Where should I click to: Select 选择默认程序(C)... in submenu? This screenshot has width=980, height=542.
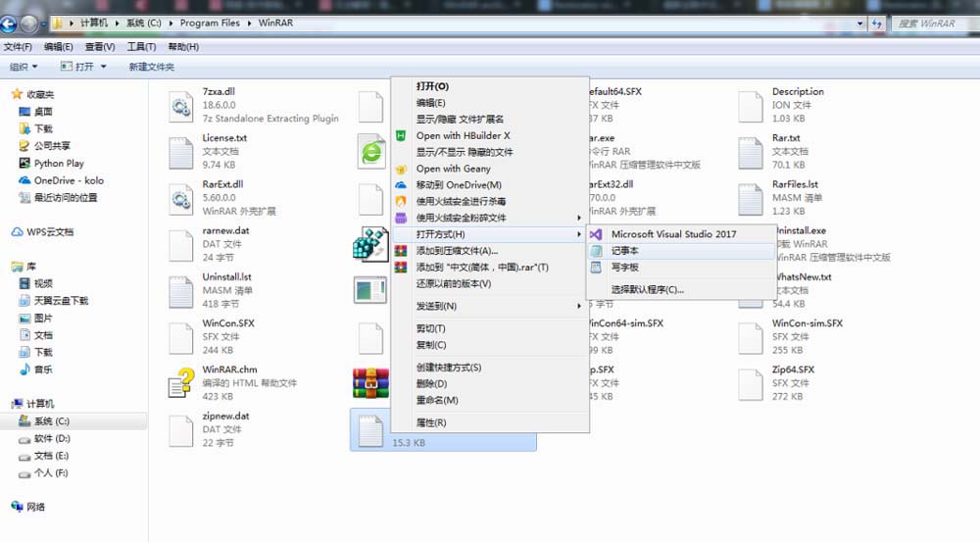coord(681,289)
